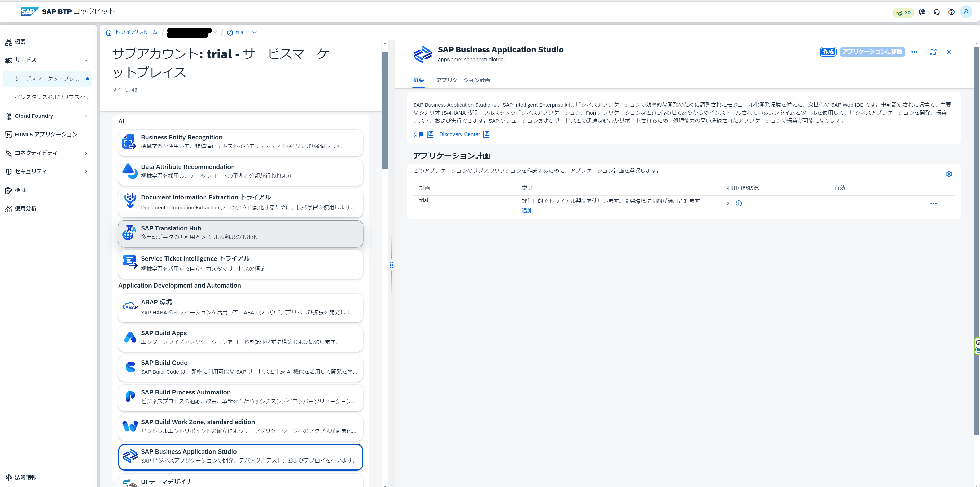
Task: Open the help question-mark icon
Action: click(x=951, y=12)
